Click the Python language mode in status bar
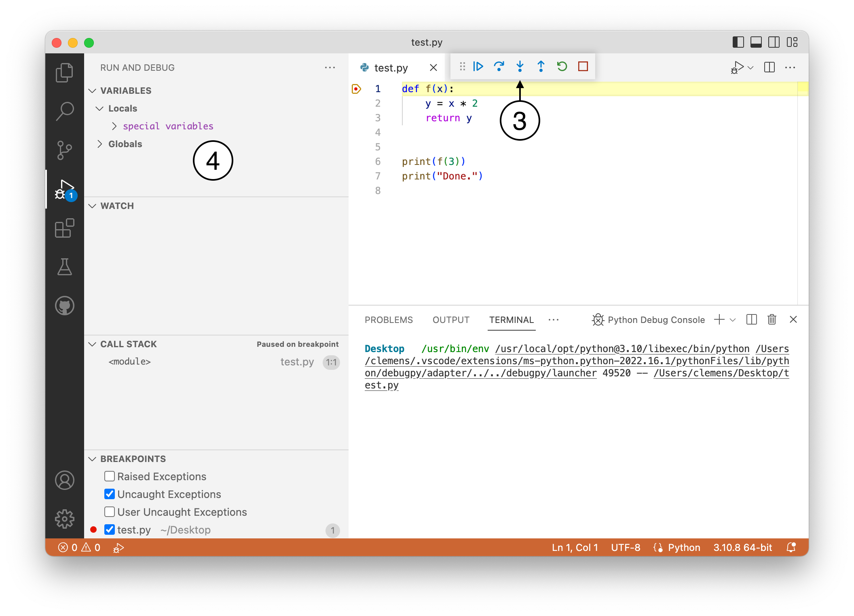The width and height of the screenshot is (854, 616). [684, 548]
